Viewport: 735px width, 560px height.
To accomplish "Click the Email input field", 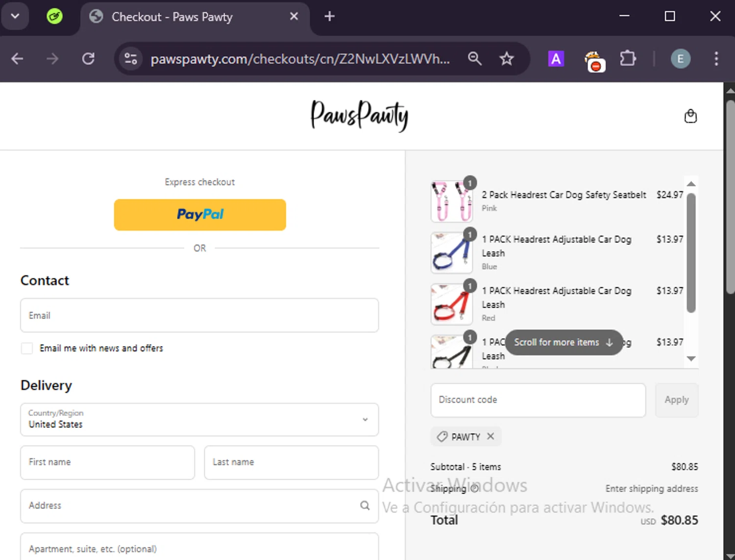I will (x=199, y=316).
